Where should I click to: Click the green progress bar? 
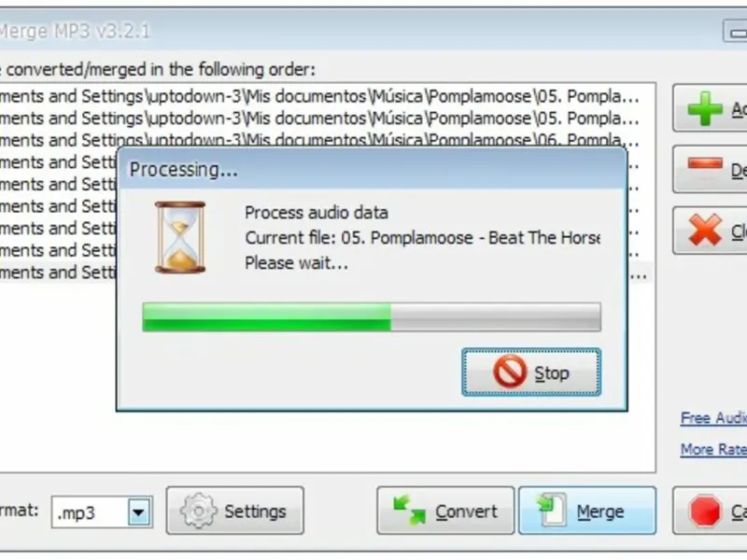pyautogui.click(x=372, y=317)
